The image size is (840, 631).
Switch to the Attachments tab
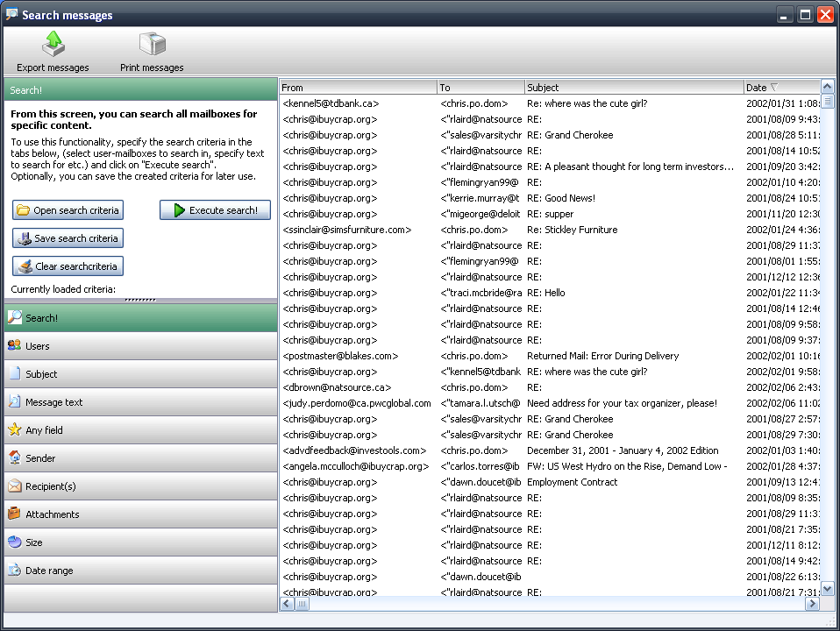click(140, 514)
